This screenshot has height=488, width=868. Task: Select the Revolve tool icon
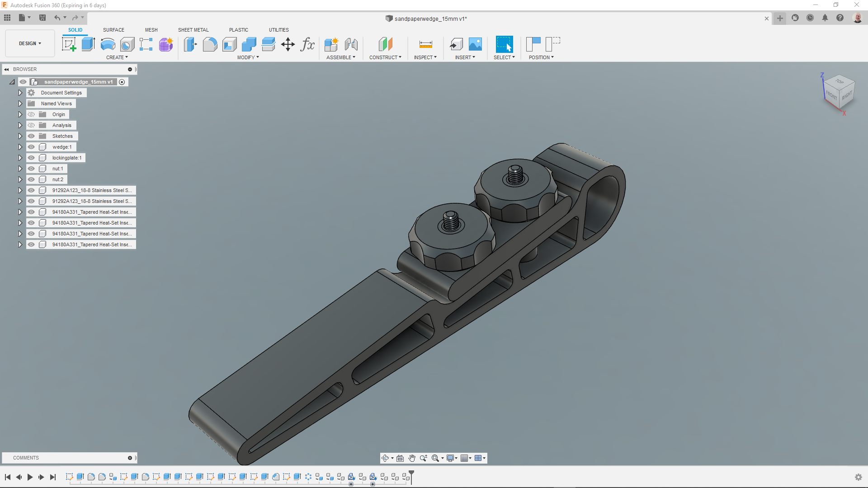coord(108,44)
